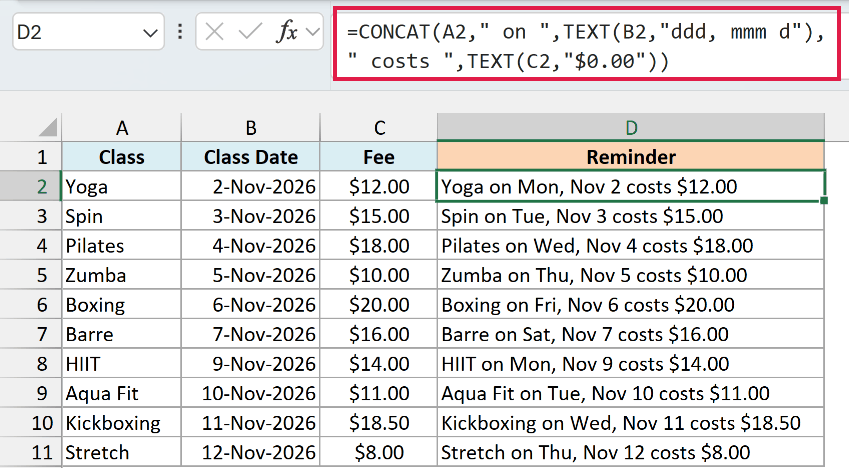Click the 'Aqua Fit on Tue, Nov 10' reminder cell
Viewport: 849px width, 468px height.
631,393
